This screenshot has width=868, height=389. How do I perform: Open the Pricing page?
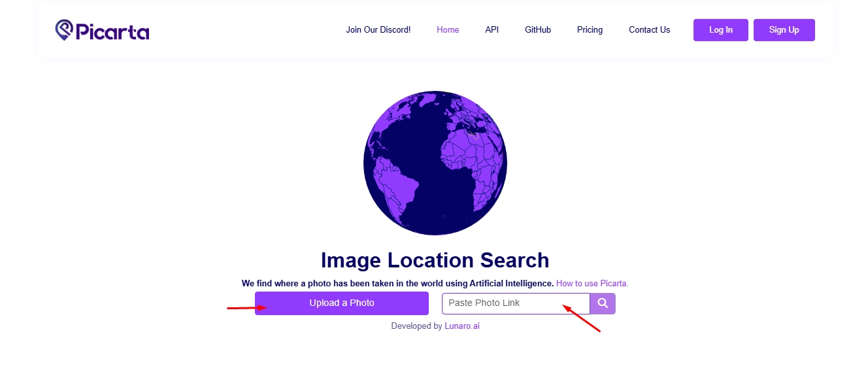pyautogui.click(x=590, y=30)
